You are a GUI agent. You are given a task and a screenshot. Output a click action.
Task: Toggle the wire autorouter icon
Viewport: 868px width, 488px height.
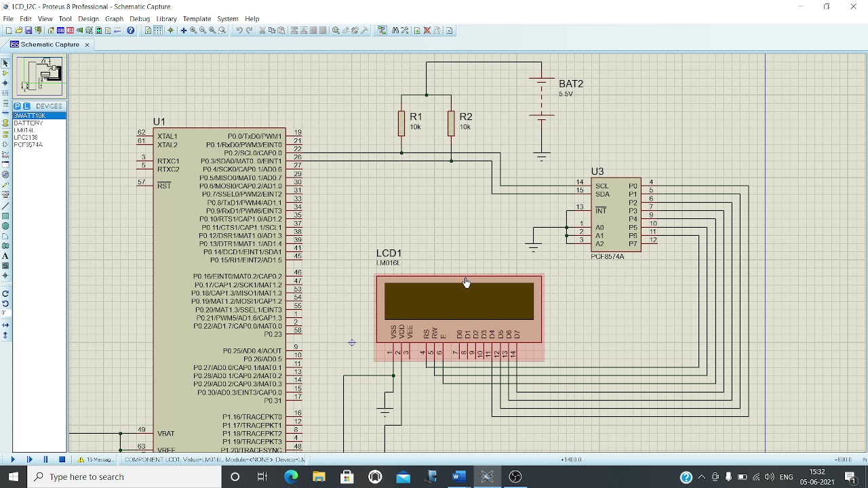click(382, 30)
